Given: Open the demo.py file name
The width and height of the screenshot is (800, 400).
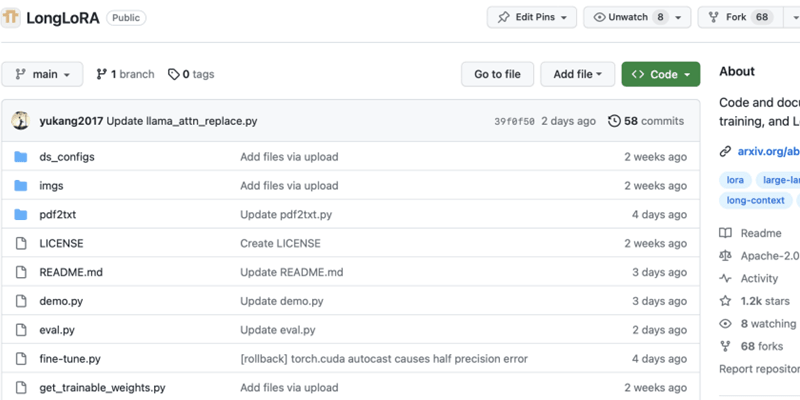Looking at the screenshot, I should tap(61, 301).
